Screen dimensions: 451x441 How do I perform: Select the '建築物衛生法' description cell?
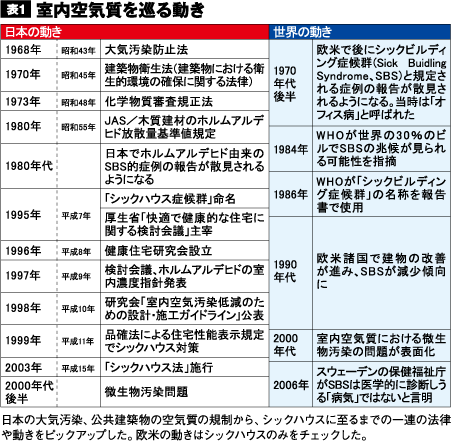[x=185, y=75]
